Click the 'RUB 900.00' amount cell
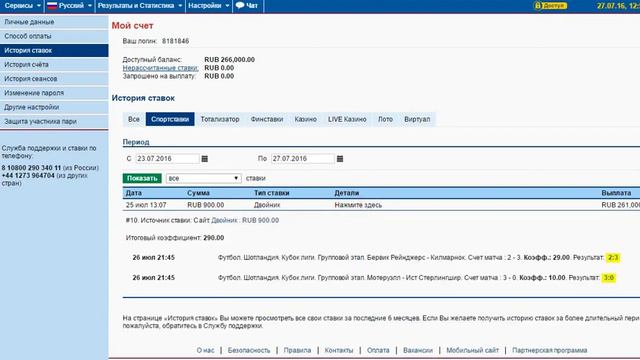This screenshot has height=360, width=640. click(x=206, y=205)
